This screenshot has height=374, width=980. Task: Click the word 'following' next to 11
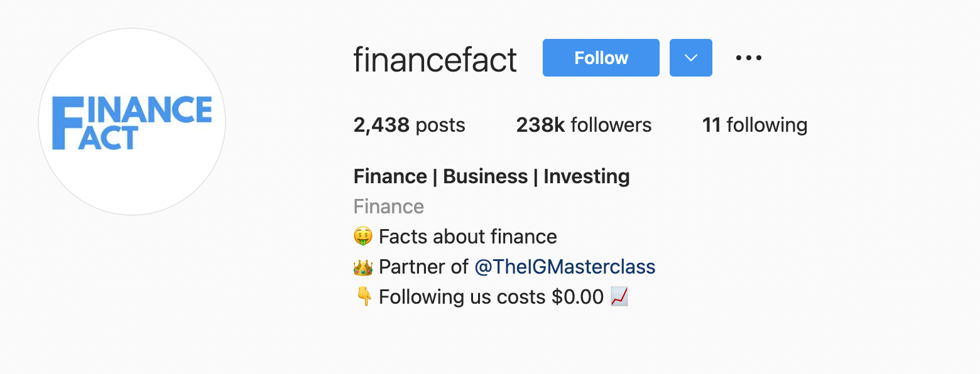point(767,125)
